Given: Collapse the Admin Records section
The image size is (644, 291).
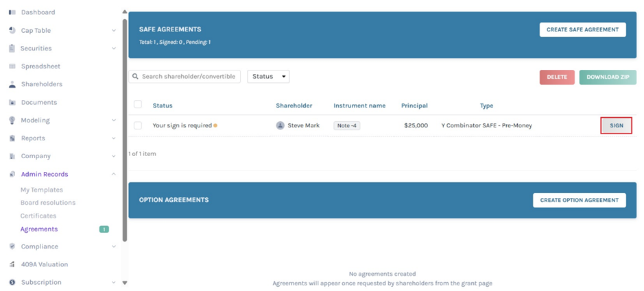Looking at the screenshot, I should pyautogui.click(x=114, y=175).
